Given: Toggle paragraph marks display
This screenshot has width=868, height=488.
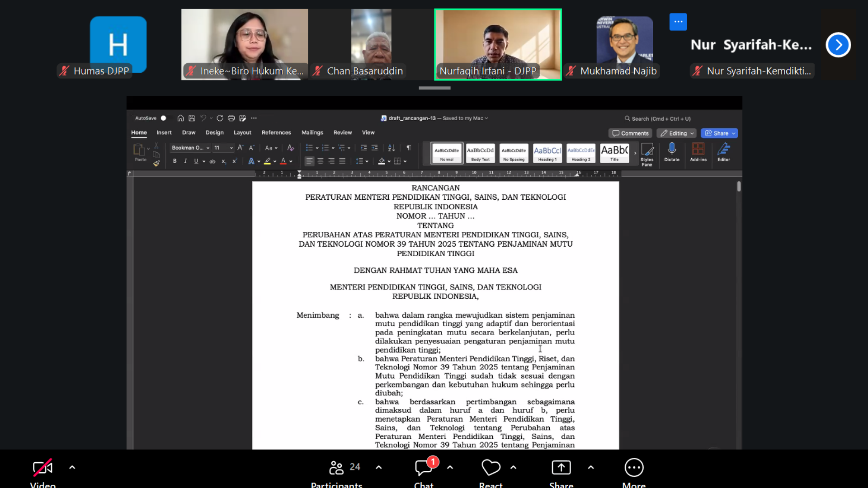Looking at the screenshot, I should tap(409, 148).
